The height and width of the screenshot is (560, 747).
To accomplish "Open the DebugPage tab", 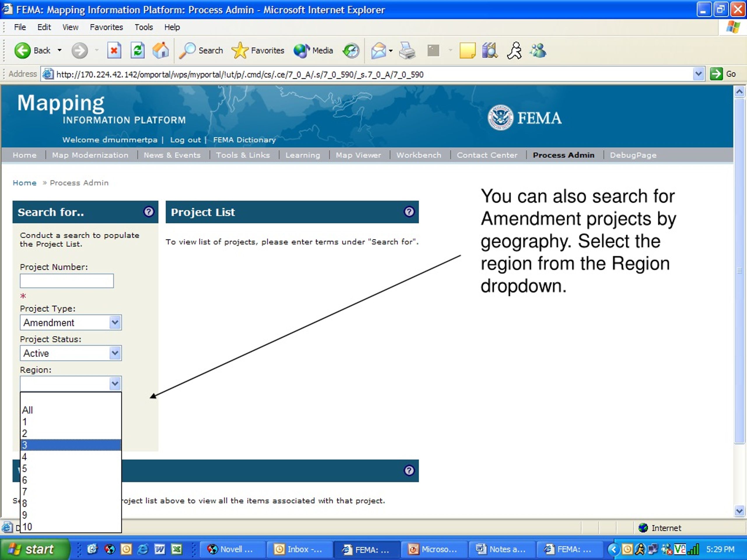I will [633, 155].
